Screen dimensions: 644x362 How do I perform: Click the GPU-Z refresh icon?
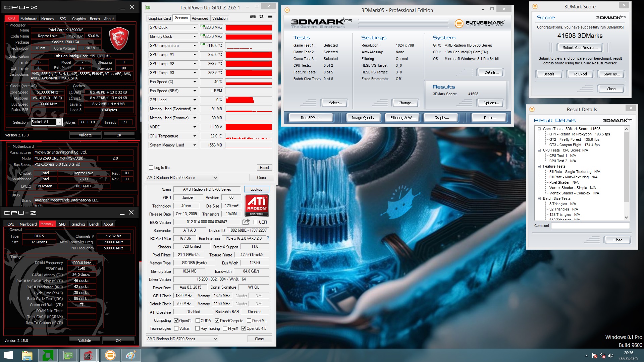coord(261,16)
